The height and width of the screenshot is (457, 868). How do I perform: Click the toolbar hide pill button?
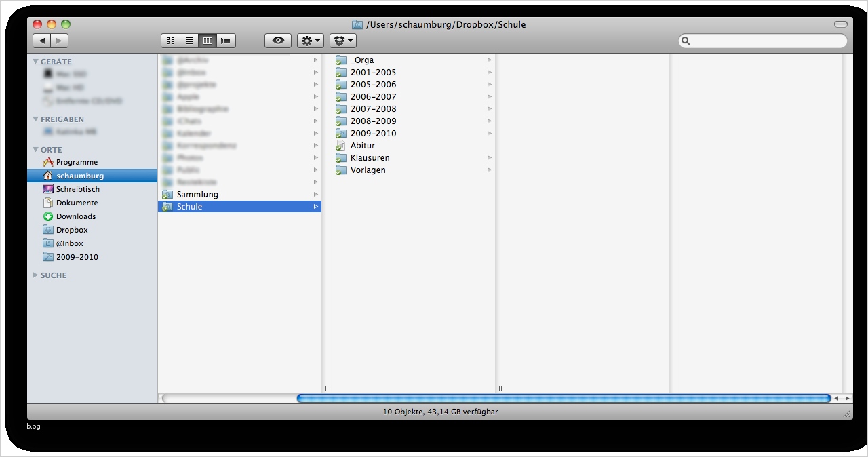[x=841, y=24]
